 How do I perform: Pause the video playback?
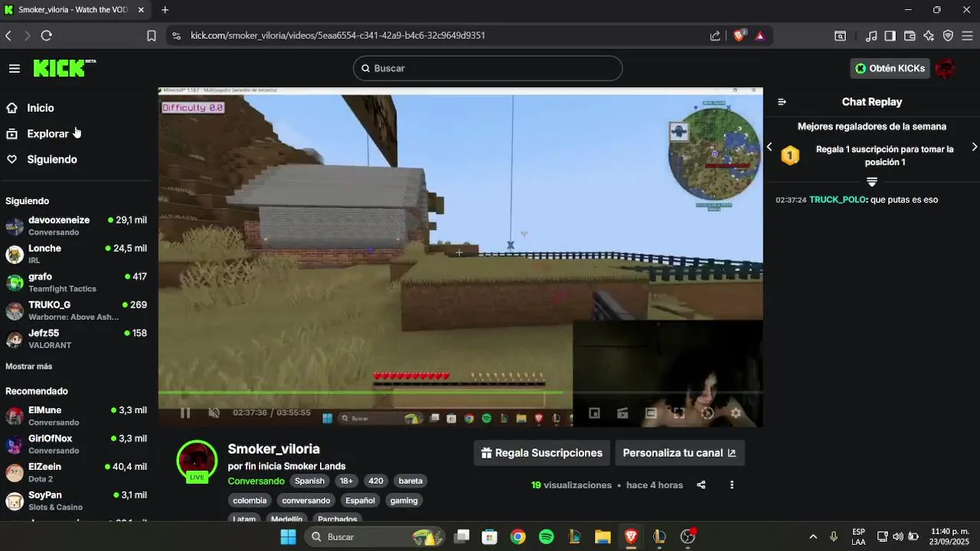click(x=185, y=412)
